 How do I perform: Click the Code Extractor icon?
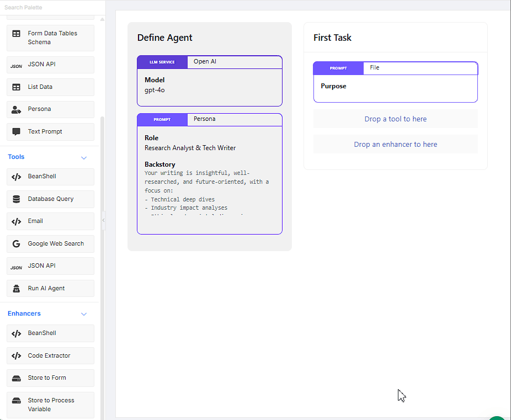(17, 356)
